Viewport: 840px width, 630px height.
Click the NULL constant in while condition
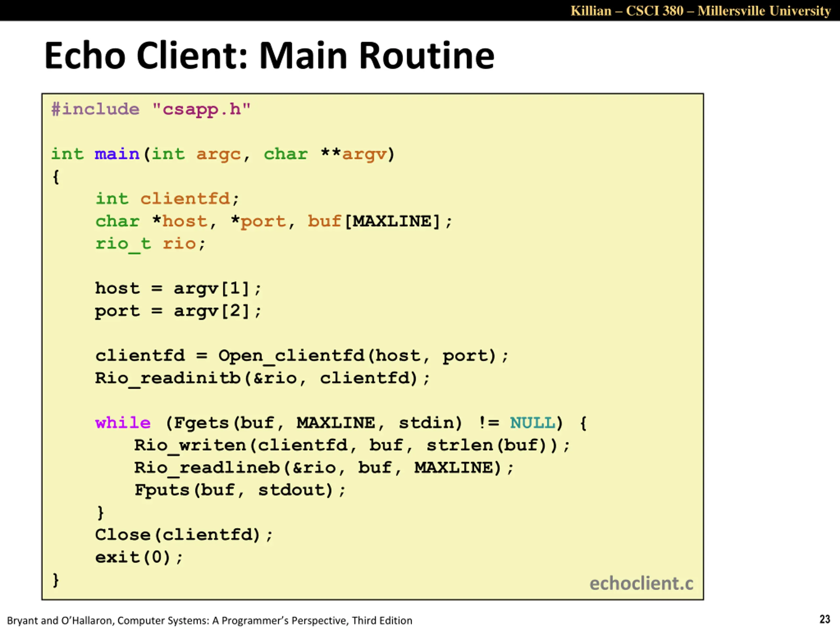[x=533, y=423]
